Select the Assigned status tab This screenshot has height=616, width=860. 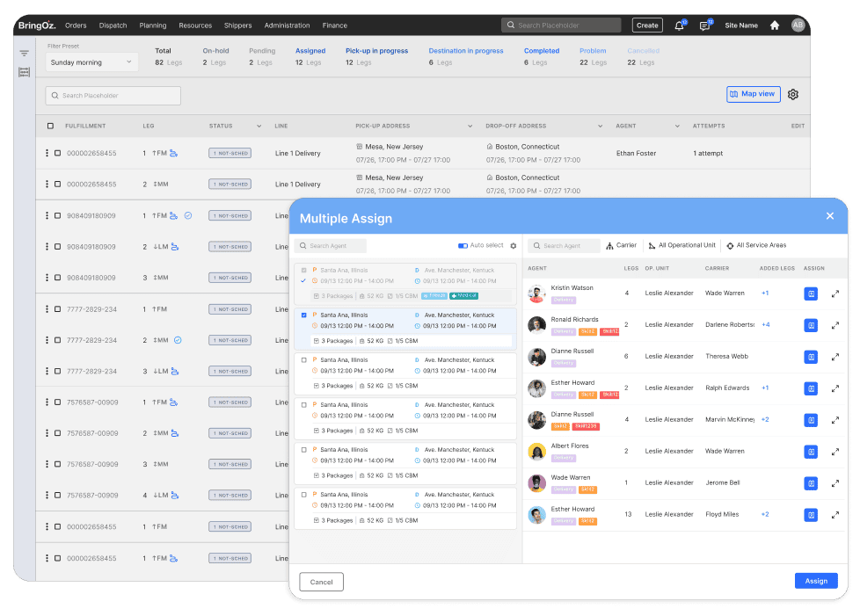coord(310,56)
